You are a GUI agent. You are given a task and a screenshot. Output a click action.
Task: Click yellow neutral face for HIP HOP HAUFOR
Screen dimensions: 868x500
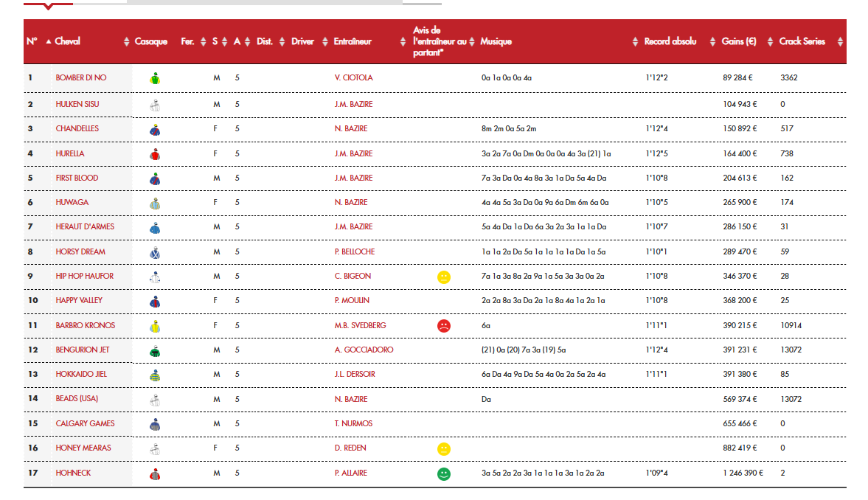pyautogui.click(x=444, y=277)
